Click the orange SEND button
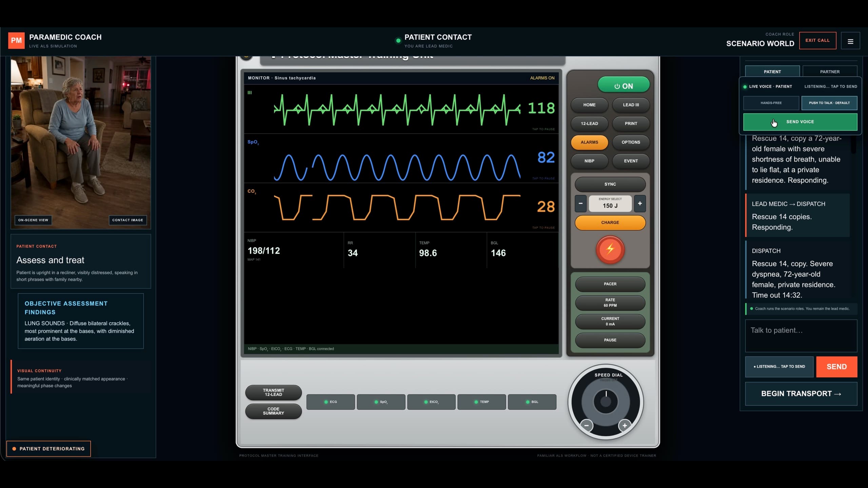 tap(836, 367)
